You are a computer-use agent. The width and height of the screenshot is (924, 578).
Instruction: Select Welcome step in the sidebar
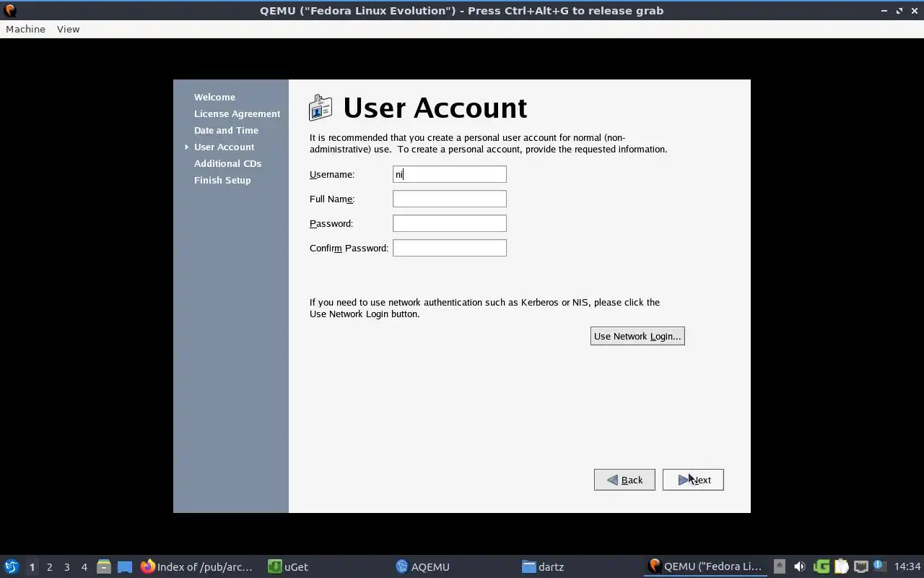(214, 97)
